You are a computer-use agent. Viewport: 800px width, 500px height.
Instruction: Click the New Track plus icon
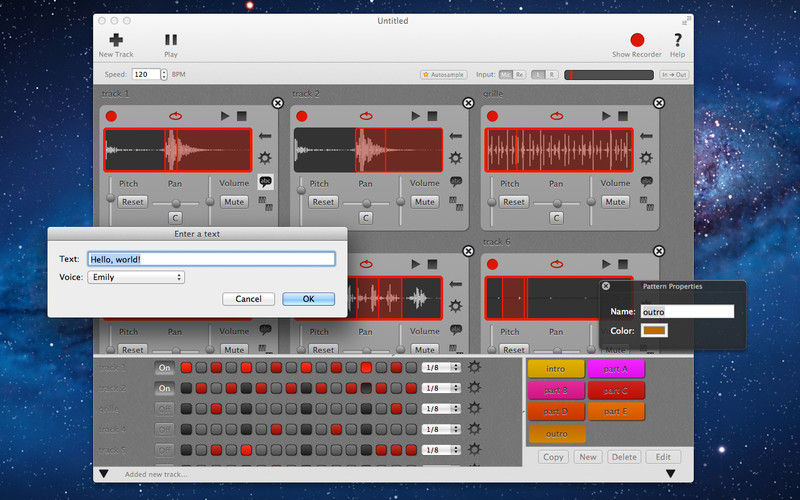(115, 40)
